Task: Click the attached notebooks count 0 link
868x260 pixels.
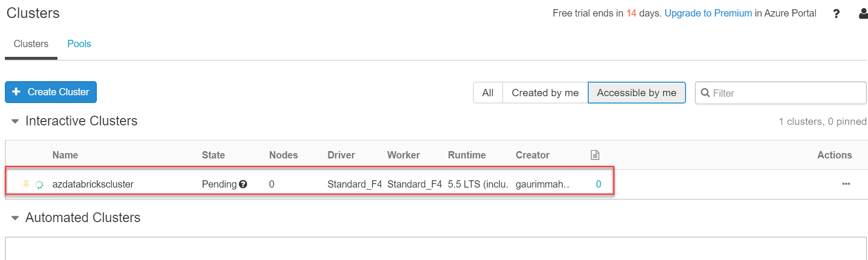Action: coord(598,184)
